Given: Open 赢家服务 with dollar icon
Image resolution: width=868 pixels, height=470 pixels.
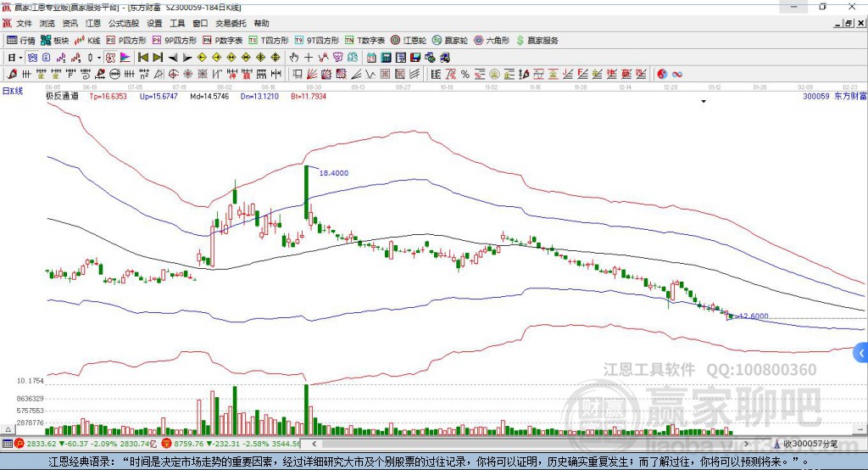Looking at the screenshot, I should [x=537, y=41].
